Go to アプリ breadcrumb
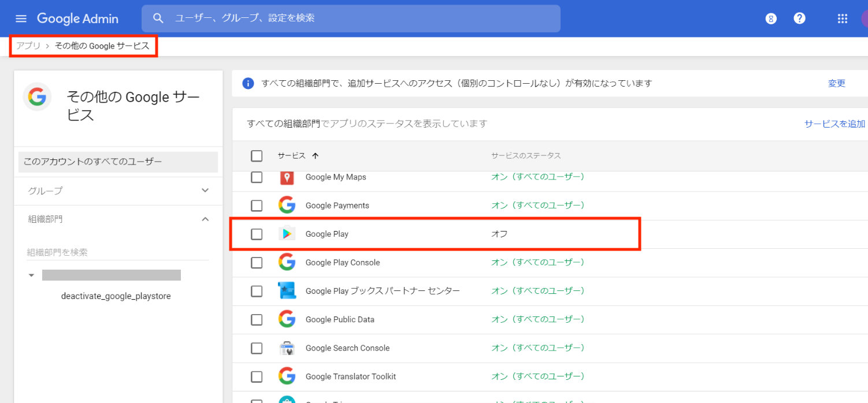The height and width of the screenshot is (403, 868). pos(28,46)
